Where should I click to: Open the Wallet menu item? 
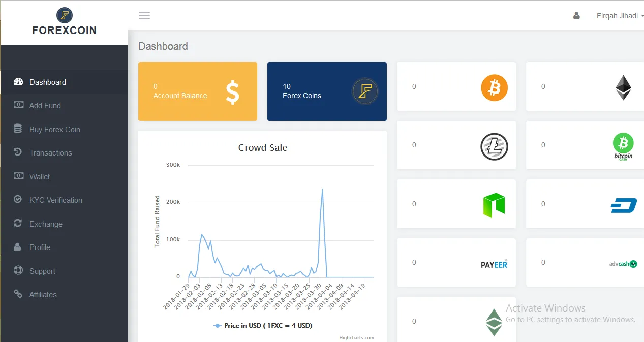[64, 176]
